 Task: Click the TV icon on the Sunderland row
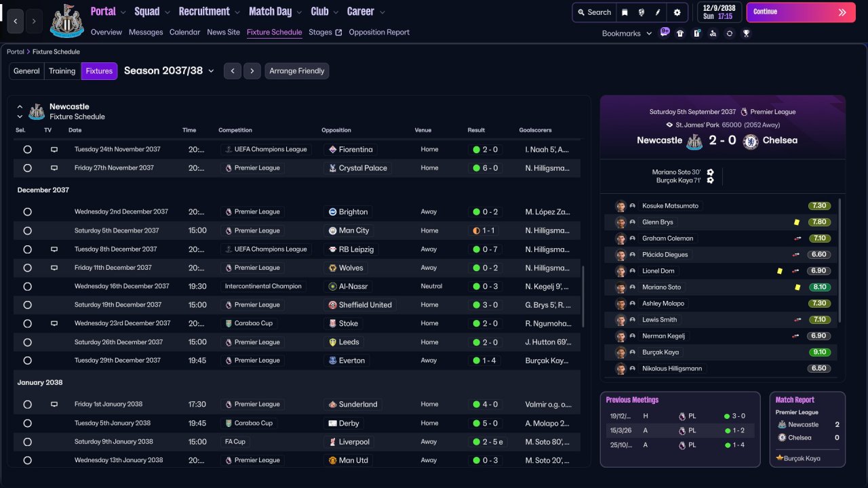pos(54,404)
